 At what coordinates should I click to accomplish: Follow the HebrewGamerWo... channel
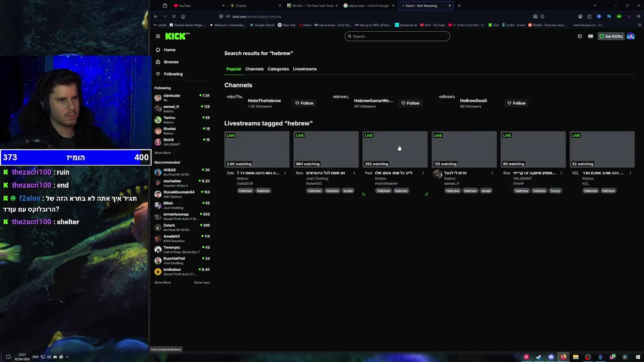point(411,103)
